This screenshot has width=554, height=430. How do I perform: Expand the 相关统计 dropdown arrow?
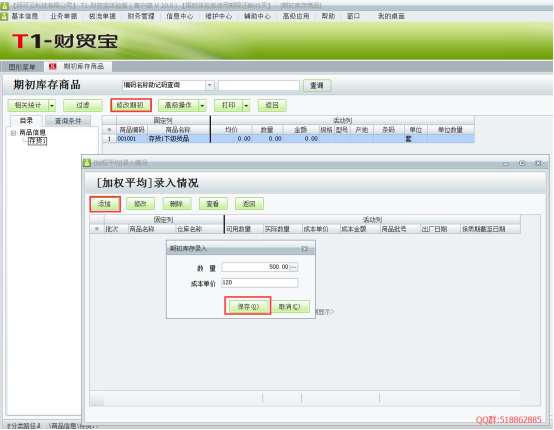tap(52, 105)
